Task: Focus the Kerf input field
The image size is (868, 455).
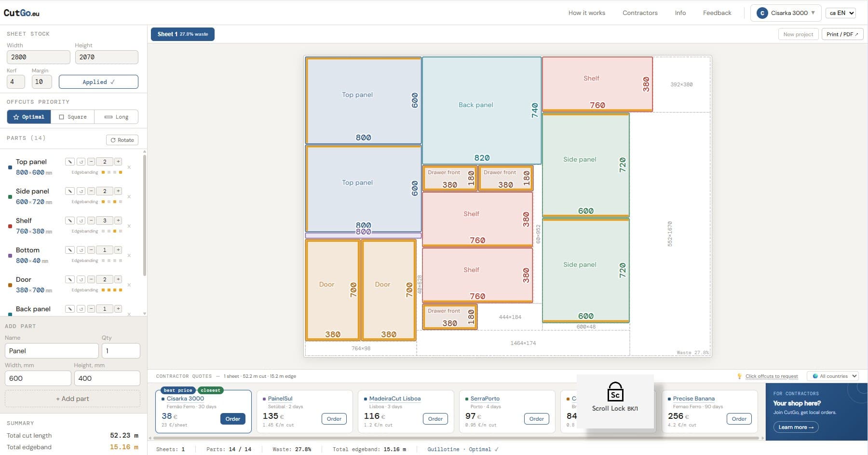Action: point(16,82)
